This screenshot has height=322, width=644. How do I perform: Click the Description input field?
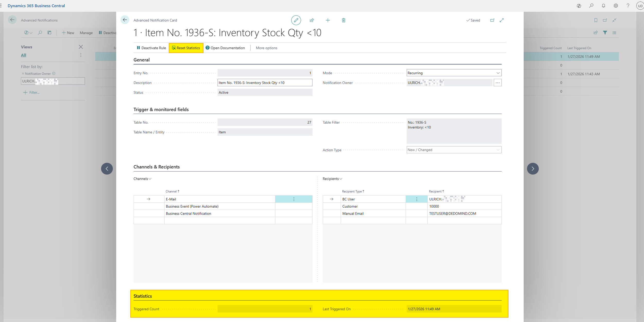coord(265,83)
